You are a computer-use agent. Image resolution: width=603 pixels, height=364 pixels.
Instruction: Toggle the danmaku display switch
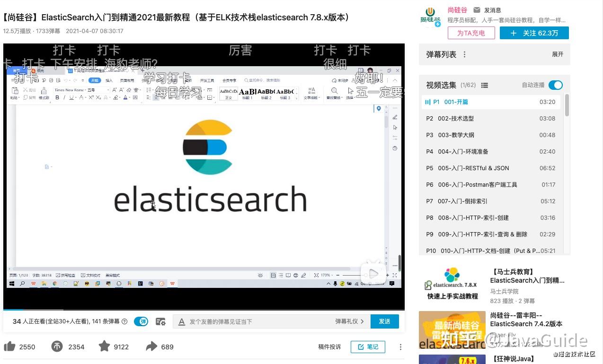click(141, 321)
